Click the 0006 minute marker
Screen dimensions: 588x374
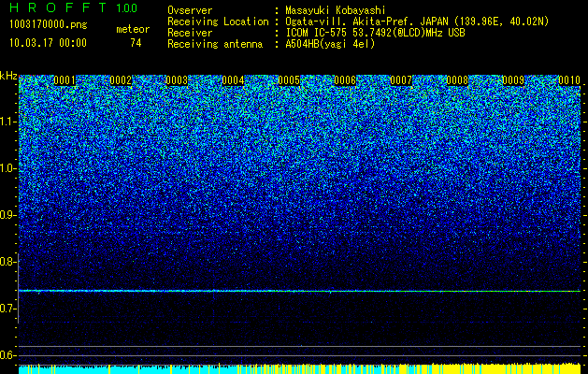pos(345,80)
